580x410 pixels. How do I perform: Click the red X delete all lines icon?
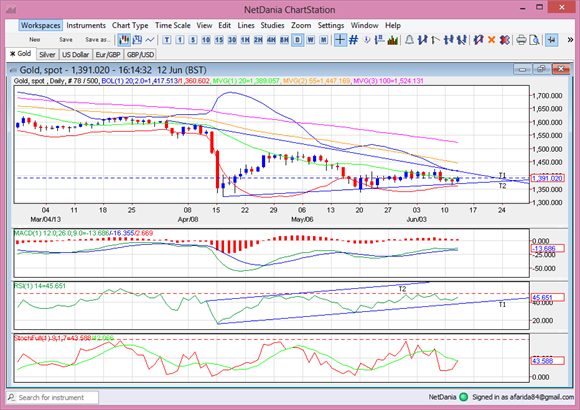505,40
